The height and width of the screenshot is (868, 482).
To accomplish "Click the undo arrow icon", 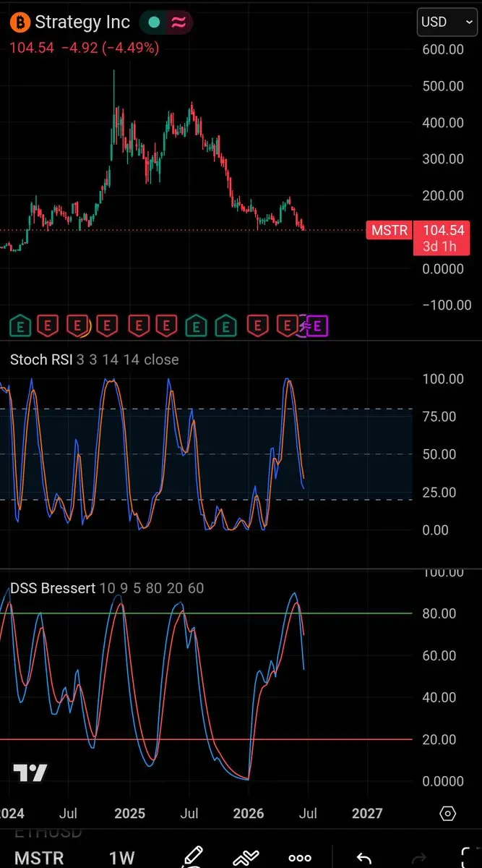I will click(364, 859).
